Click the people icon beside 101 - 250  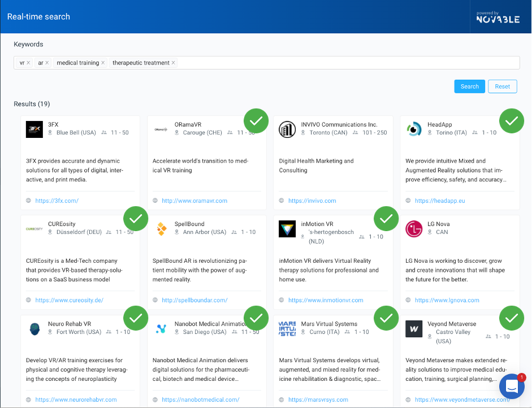pos(355,133)
